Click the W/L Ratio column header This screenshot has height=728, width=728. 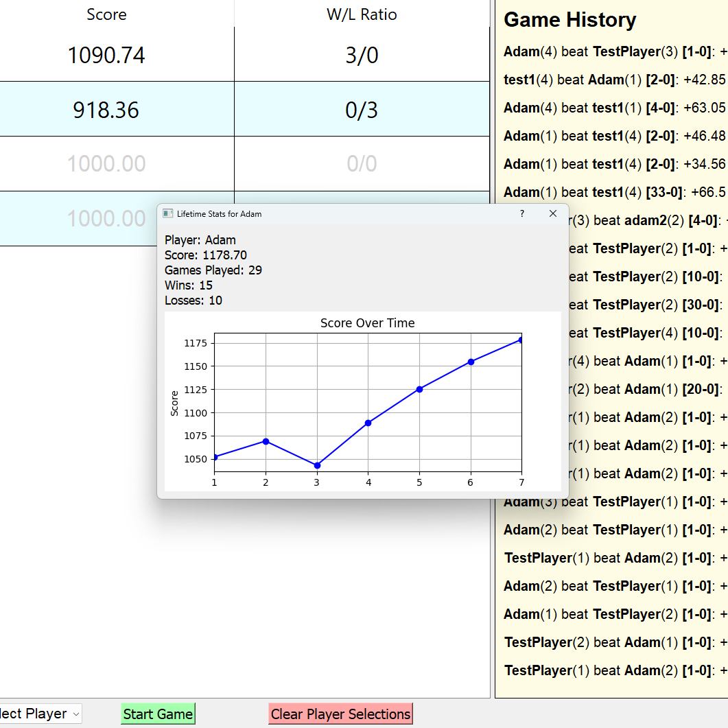point(362,14)
